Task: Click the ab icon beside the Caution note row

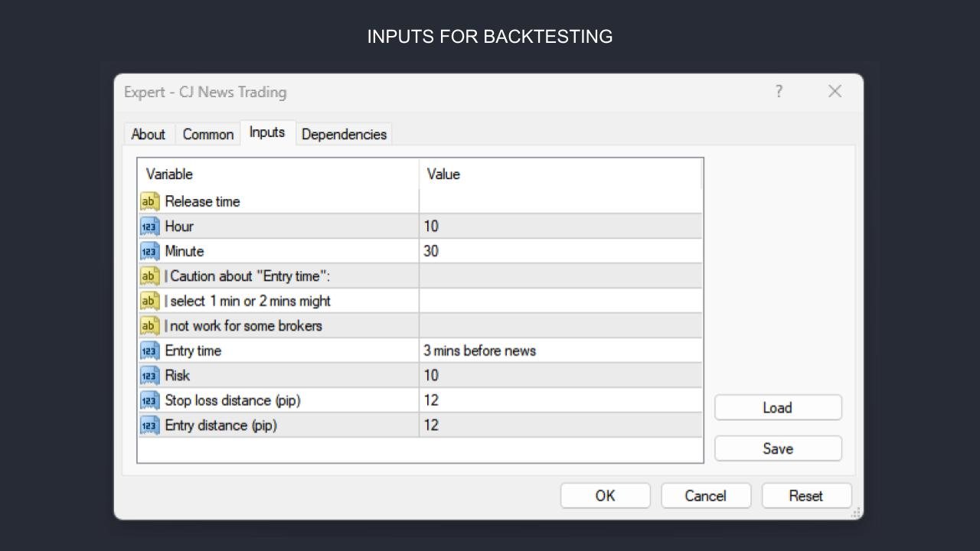Action: (149, 275)
